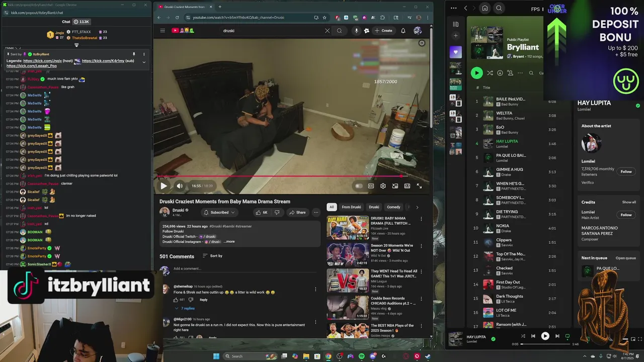Expand Kick leaderboard arrow under ThatsSoBrewtal
Viewport: 644px width, 362px height.
click(x=76, y=45)
